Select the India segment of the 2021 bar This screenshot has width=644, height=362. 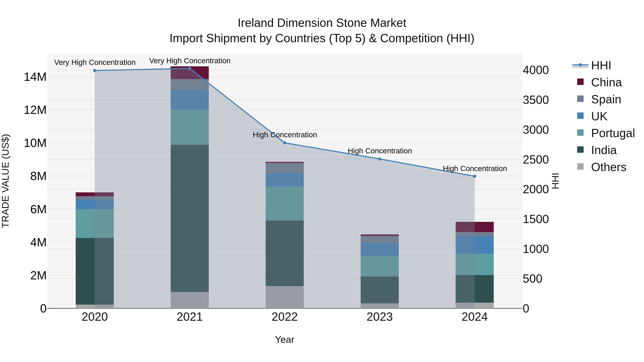[x=189, y=218]
